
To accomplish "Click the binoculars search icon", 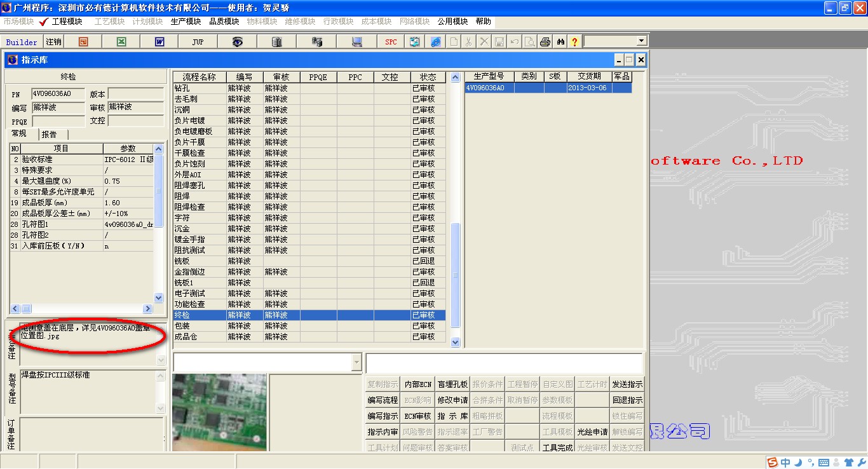I will [561, 41].
